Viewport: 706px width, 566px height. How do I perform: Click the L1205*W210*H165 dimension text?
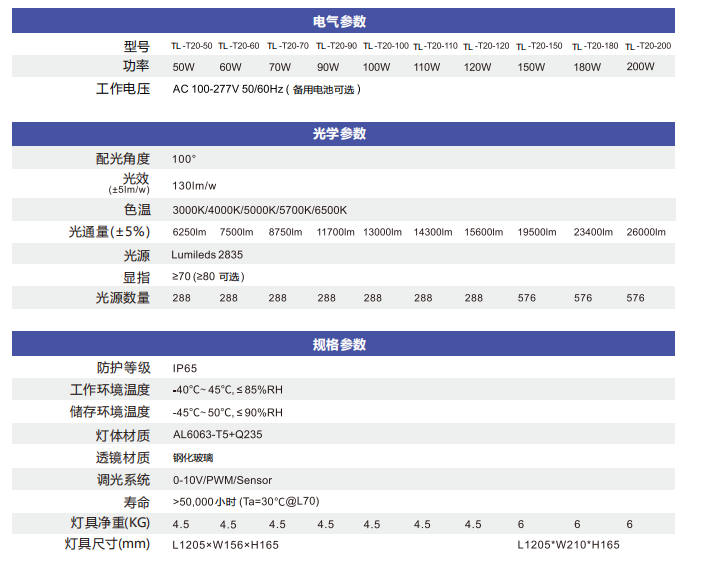pyautogui.click(x=568, y=545)
